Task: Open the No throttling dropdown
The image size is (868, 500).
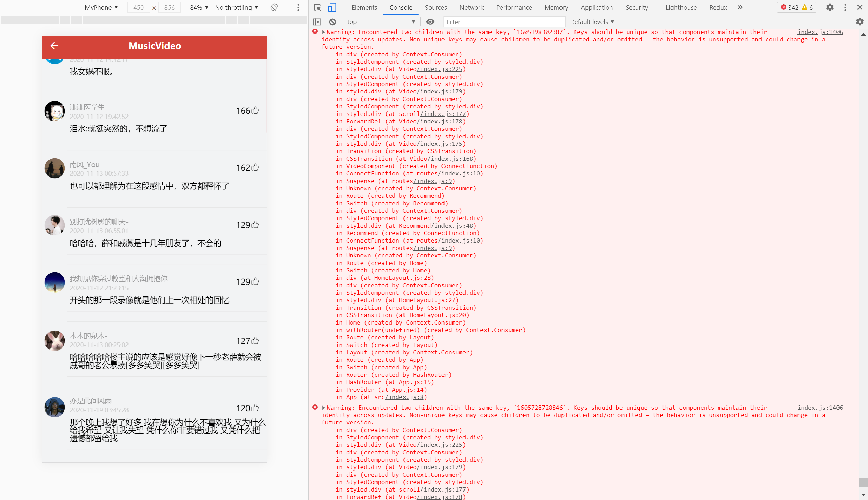Action: pyautogui.click(x=236, y=7)
